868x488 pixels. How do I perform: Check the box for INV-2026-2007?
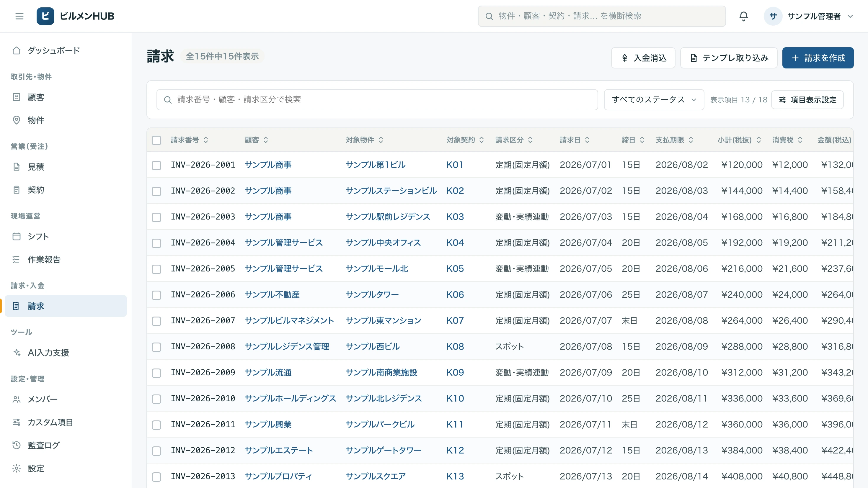(x=156, y=321)
